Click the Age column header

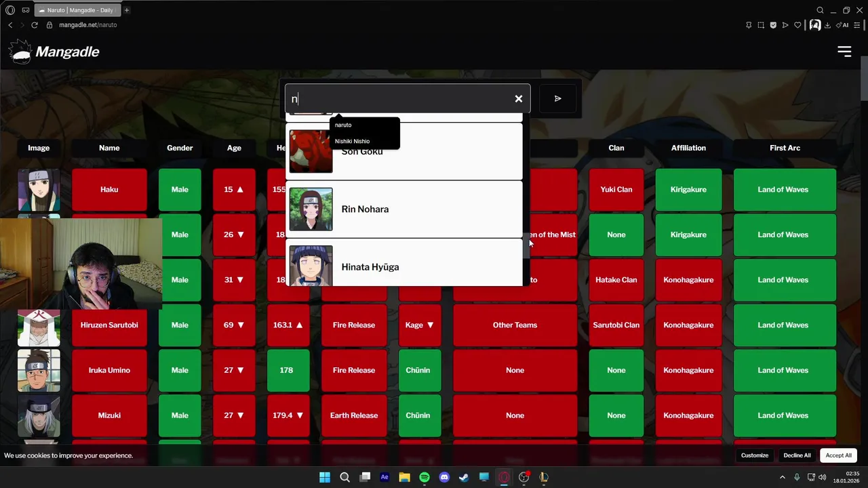[x=234, y=148]
